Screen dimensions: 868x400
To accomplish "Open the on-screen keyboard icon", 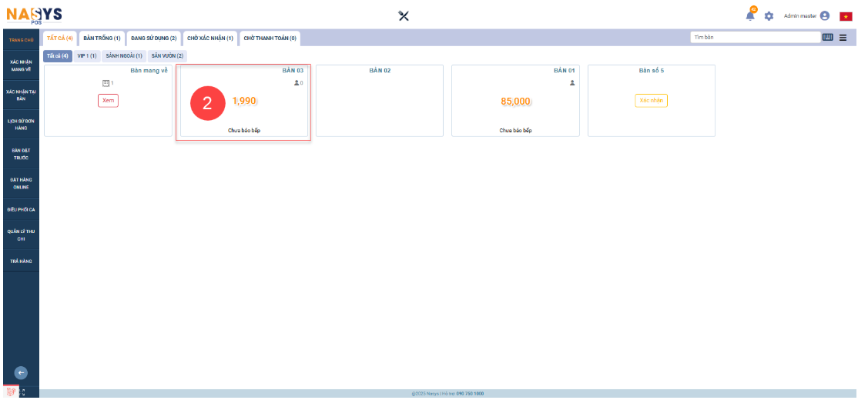I will tap(828, 37).
